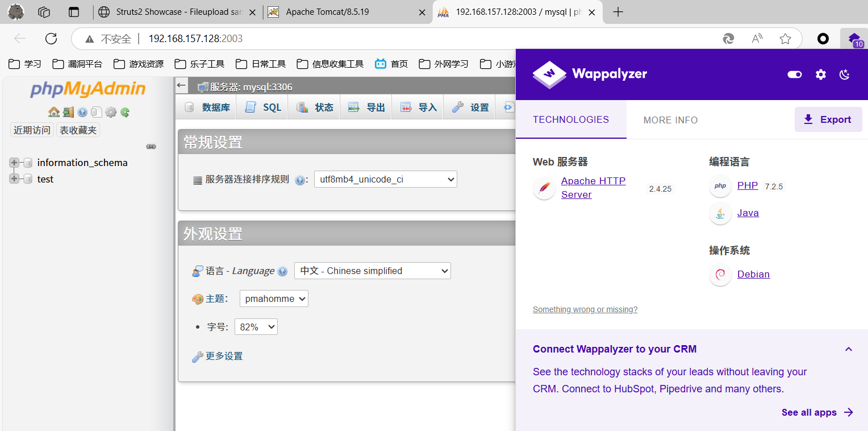868x431 pixels.
Task: Open the 学习 bookmarks folder
Action: 25,64
